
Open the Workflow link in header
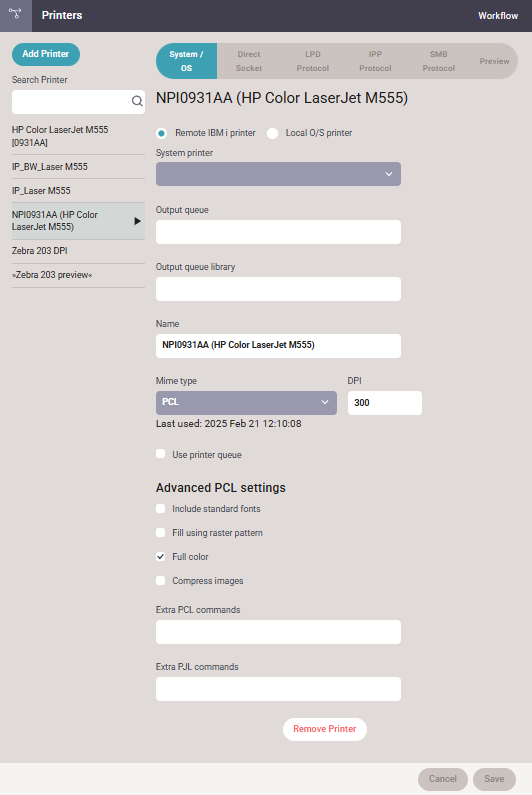498,16
